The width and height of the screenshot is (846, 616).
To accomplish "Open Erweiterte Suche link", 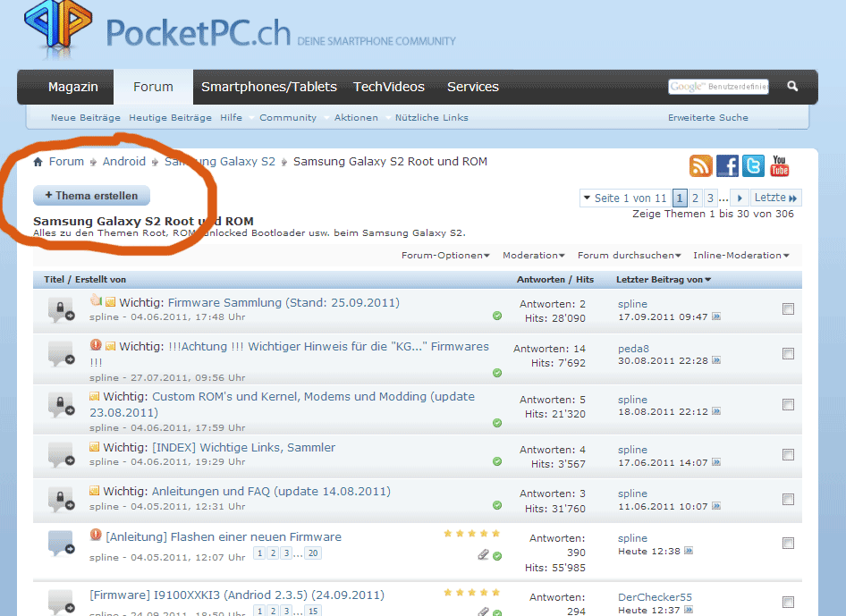I will [x=708, y=118].
